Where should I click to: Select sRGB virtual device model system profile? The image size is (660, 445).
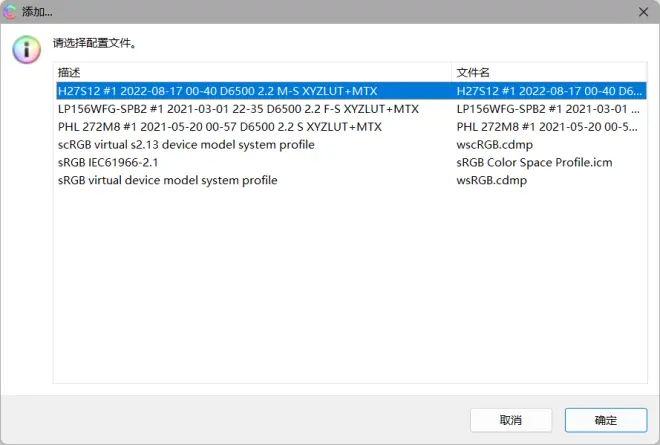pyautogui.click(x=168, y=180)
